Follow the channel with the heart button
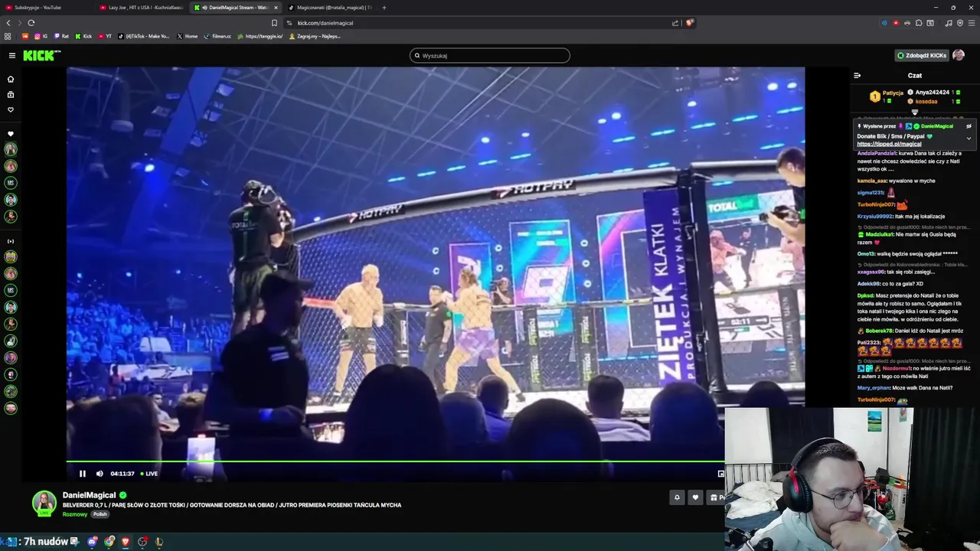The image size is (980, 551). tap(695, 497)
